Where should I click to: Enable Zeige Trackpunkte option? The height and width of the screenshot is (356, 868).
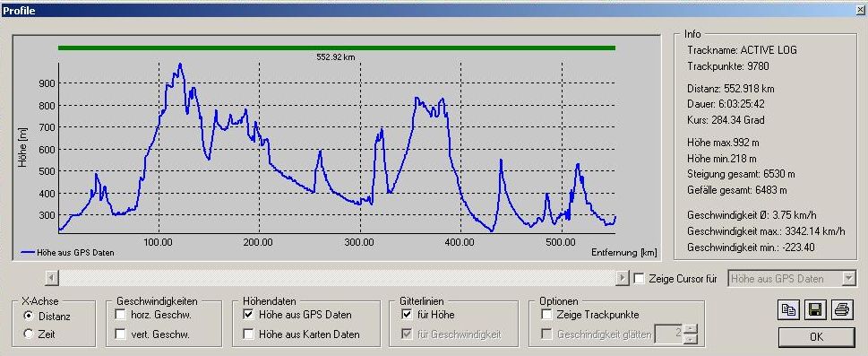[x=547, y=315]
